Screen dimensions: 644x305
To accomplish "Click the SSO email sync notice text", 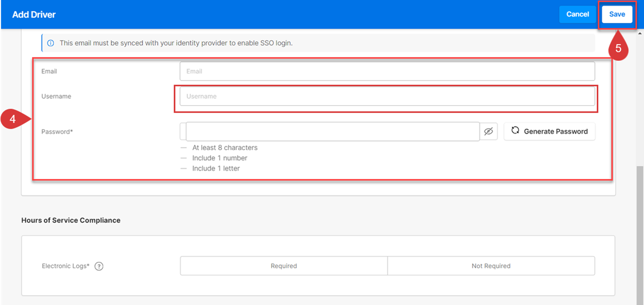I will (176, 43).
